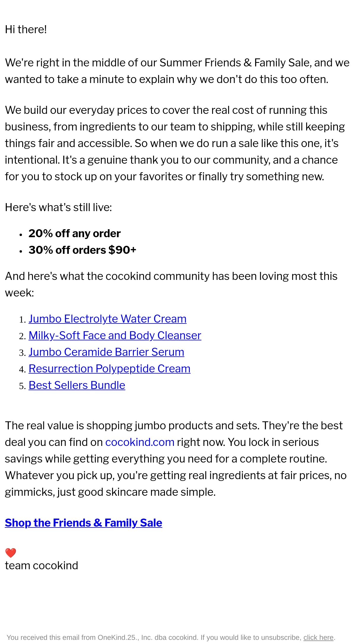Open the Jumbo Electrolyte Water Cream link
Image resolution: width=356 pixels, height=644 pixels.
107,319
